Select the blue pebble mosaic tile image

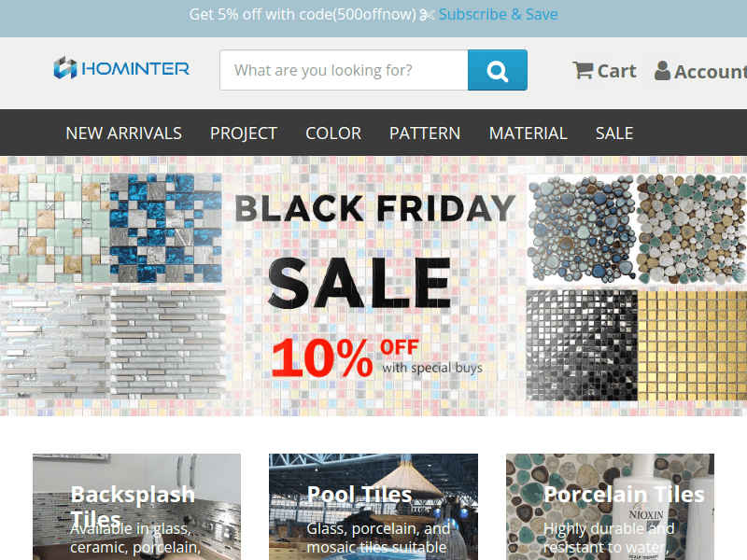(x=581, y=229)
